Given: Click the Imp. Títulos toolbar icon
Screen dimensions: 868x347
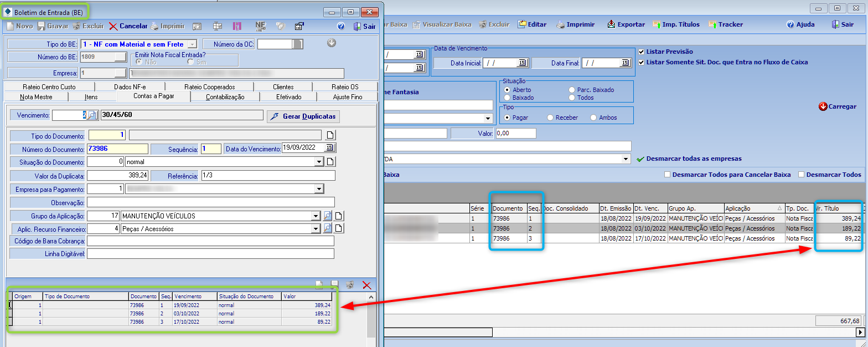Looking at the screenshot, I should pyautogui.click(x=657, y=24).
